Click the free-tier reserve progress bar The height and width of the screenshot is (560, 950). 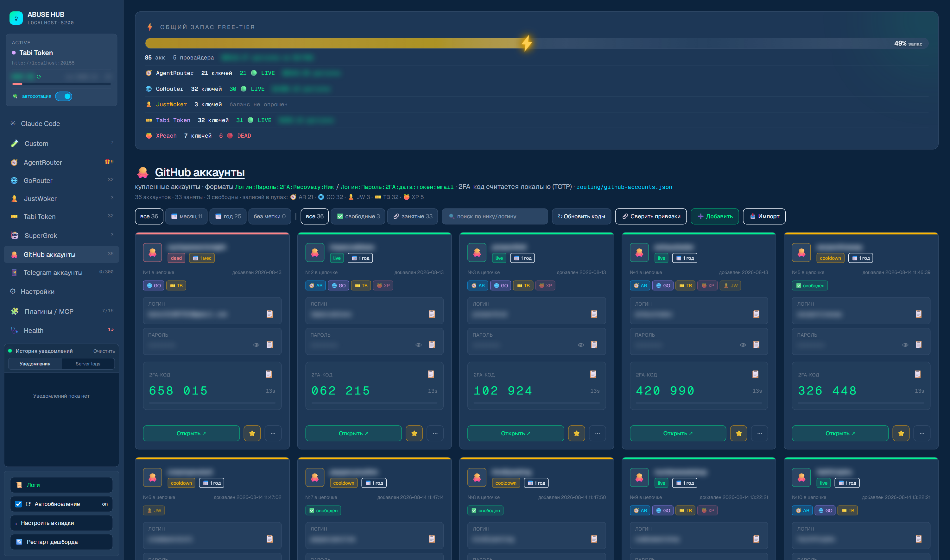[x=536, y=43]
